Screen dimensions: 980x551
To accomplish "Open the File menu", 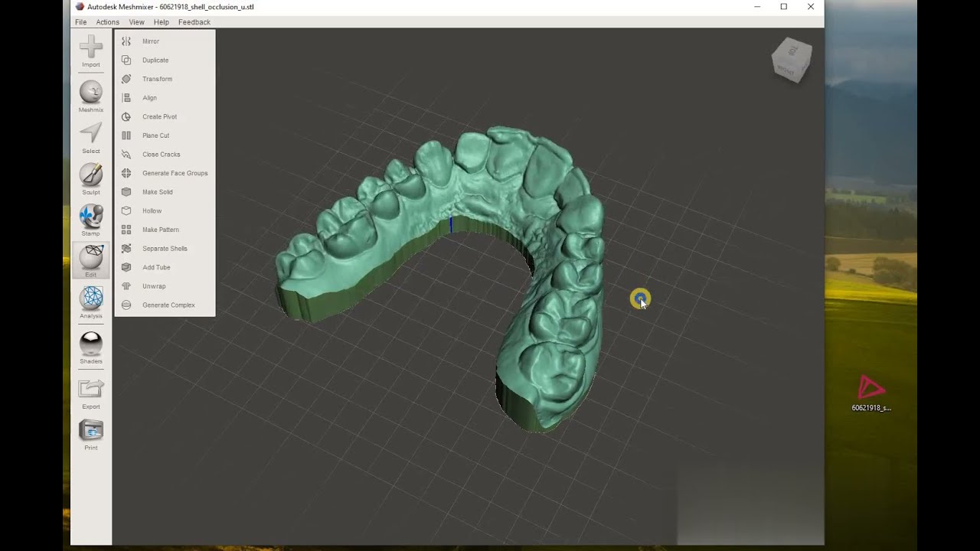I will pos(80,22).
